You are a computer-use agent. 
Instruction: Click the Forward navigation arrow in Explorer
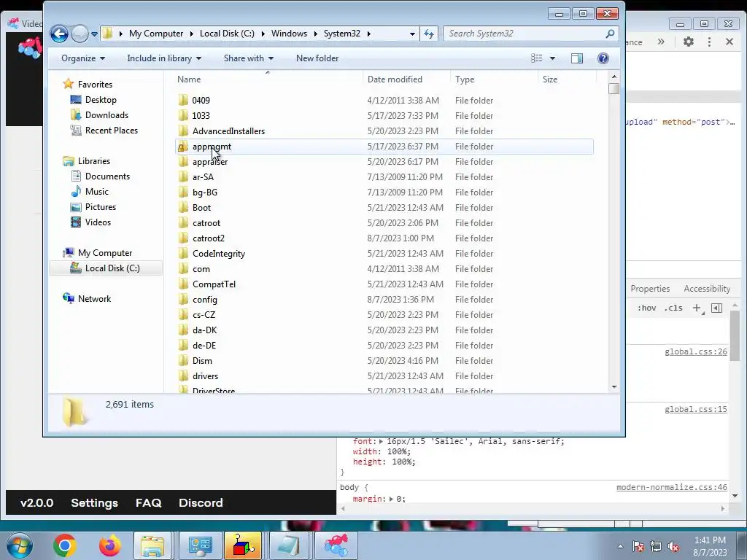[80, 34]
